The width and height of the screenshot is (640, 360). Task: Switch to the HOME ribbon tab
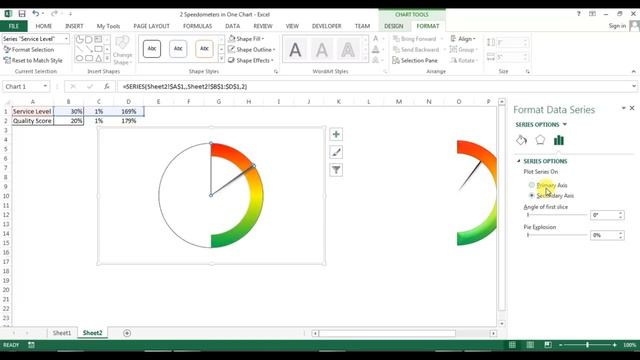[44, 26]
